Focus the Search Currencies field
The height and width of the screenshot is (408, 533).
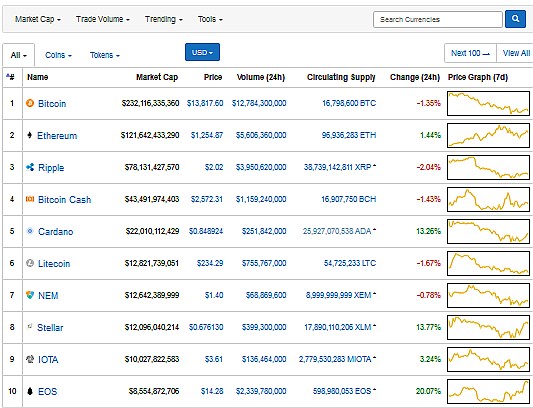click(438, 19)
